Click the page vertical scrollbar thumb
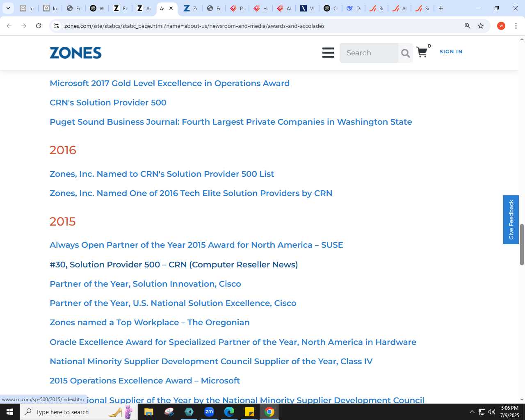Screen dimensions: 525x420 tap(522, 244)
